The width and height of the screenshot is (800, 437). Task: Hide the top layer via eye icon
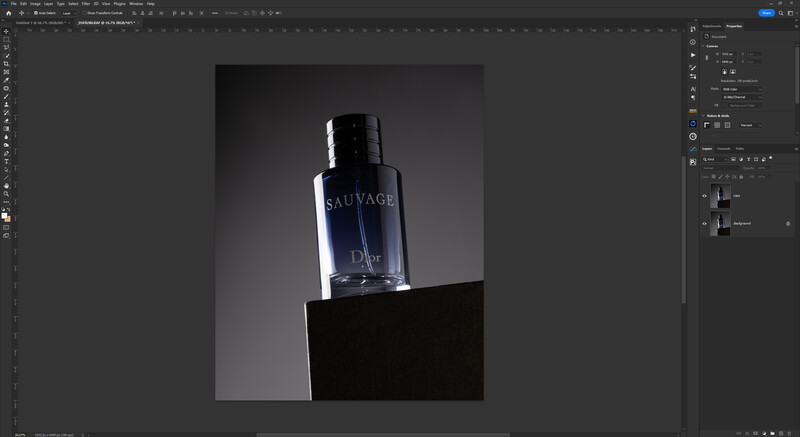coord(705,196)
